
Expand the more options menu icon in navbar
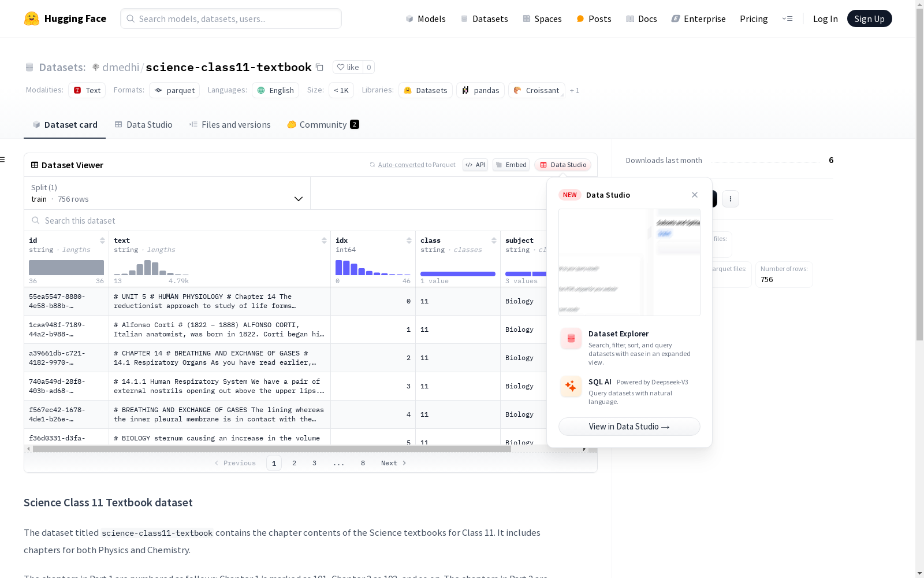[x=787, y=18]
